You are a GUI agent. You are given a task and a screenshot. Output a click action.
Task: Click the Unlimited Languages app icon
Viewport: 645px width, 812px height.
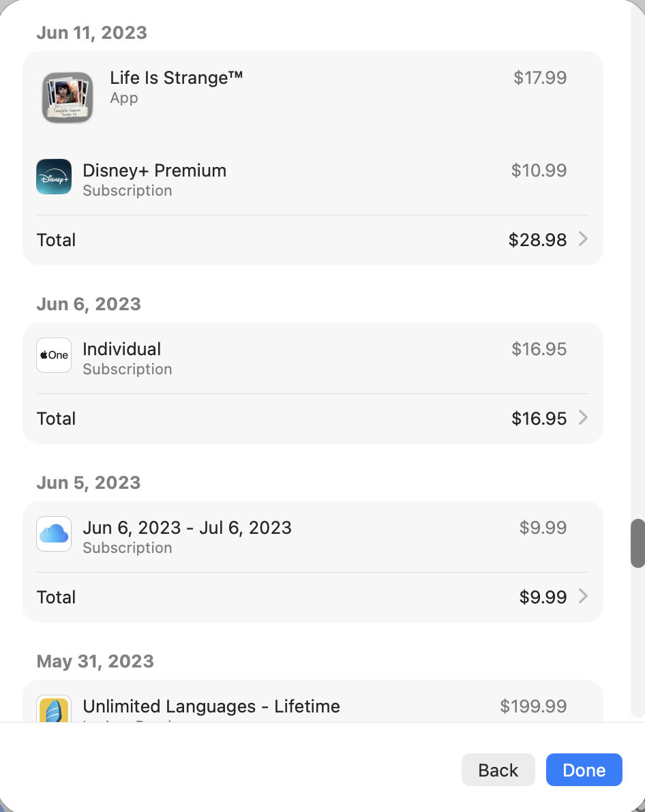pyautogui.click(x=54, y=709)
